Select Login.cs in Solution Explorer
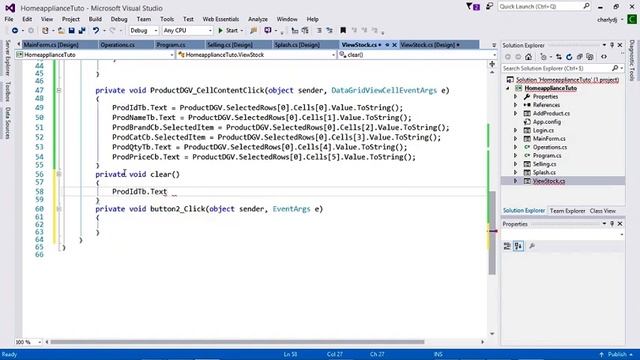640x360 pixels. 543,131
